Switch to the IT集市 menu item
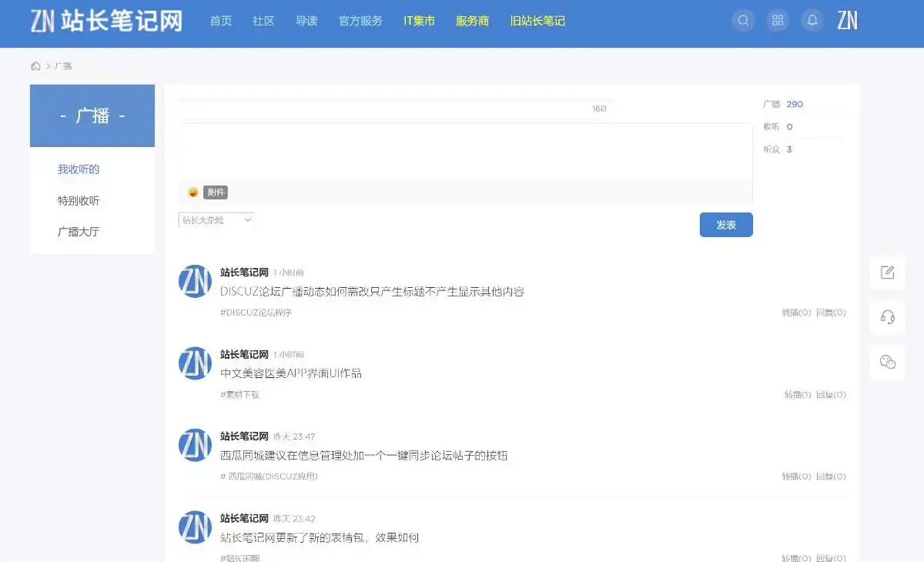This screenshot has height=562, width=924. click(417, 21)
